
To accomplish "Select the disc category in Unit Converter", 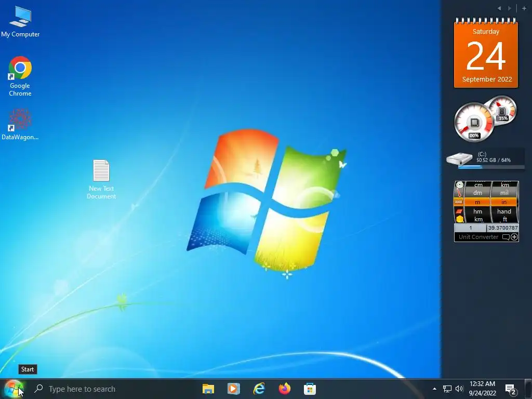I will tap(459, 185).
